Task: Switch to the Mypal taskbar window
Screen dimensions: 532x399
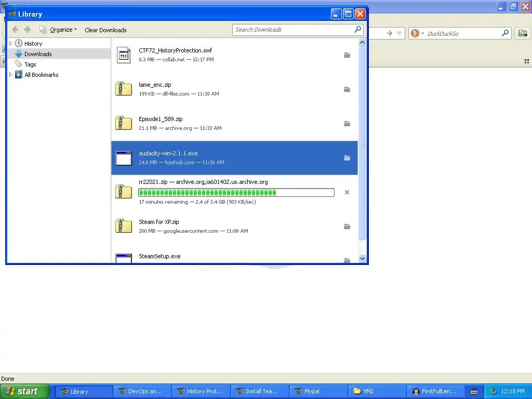Action: [x=318, y=392]
